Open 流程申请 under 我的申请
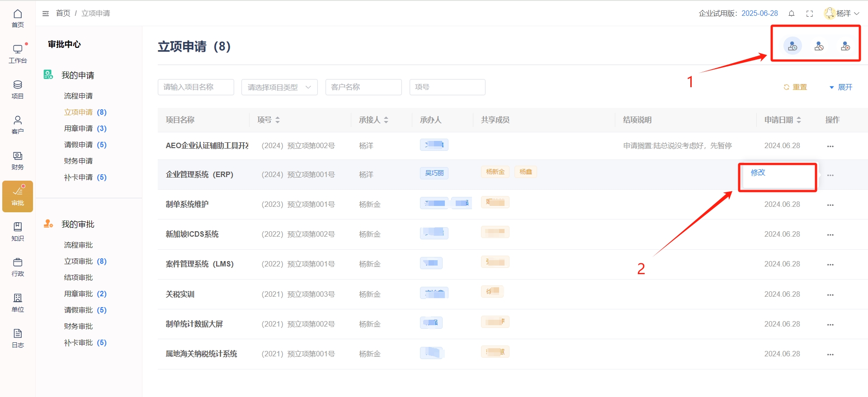The width and height of the screenshot is (868, 397). tap(78, 96)
